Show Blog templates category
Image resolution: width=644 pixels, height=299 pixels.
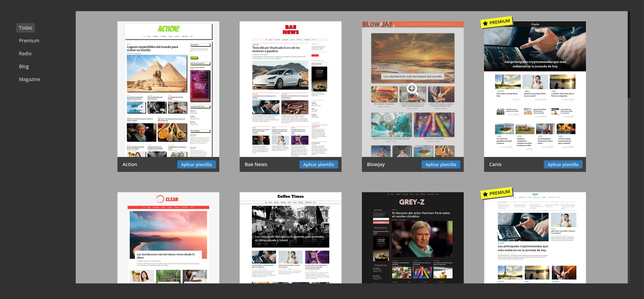24,66
